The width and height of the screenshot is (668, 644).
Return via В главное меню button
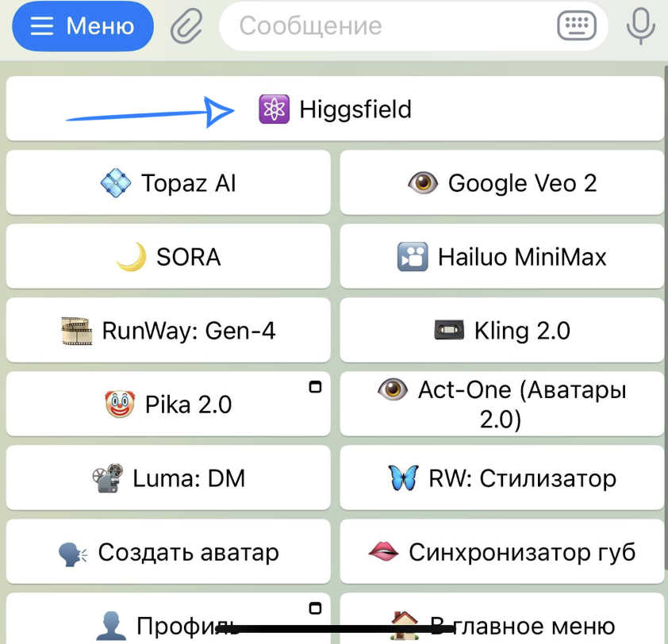pos(501,622)
